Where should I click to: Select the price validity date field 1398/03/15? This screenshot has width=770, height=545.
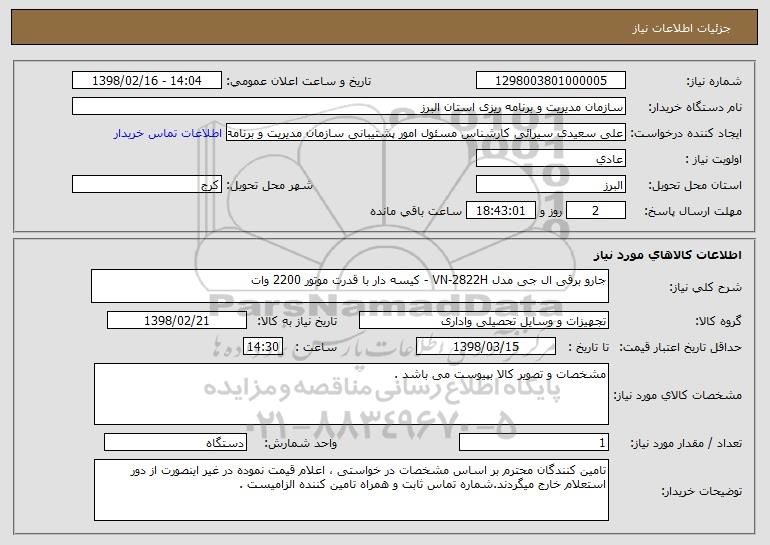(x=486, y=346)
